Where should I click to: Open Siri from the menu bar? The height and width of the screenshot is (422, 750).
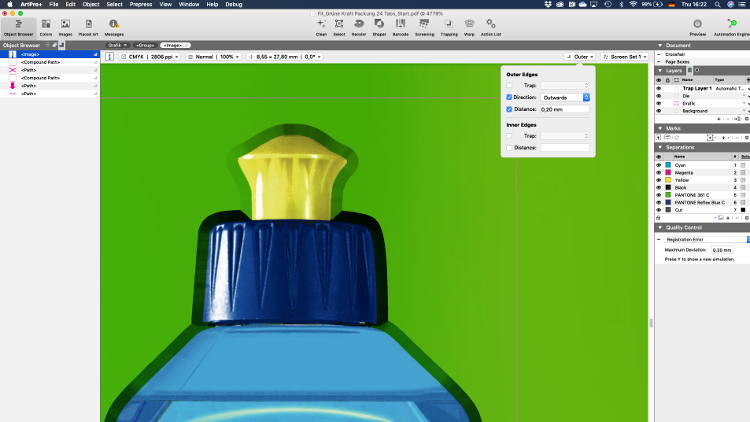point(730,4)
